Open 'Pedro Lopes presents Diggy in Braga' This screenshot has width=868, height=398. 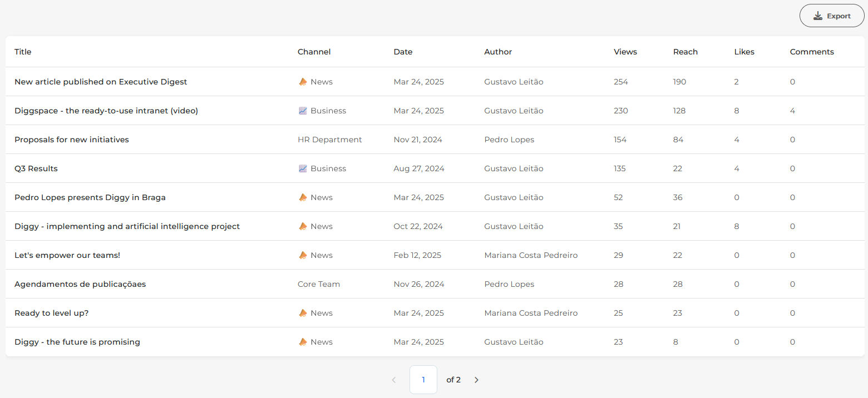pos(90,197)
